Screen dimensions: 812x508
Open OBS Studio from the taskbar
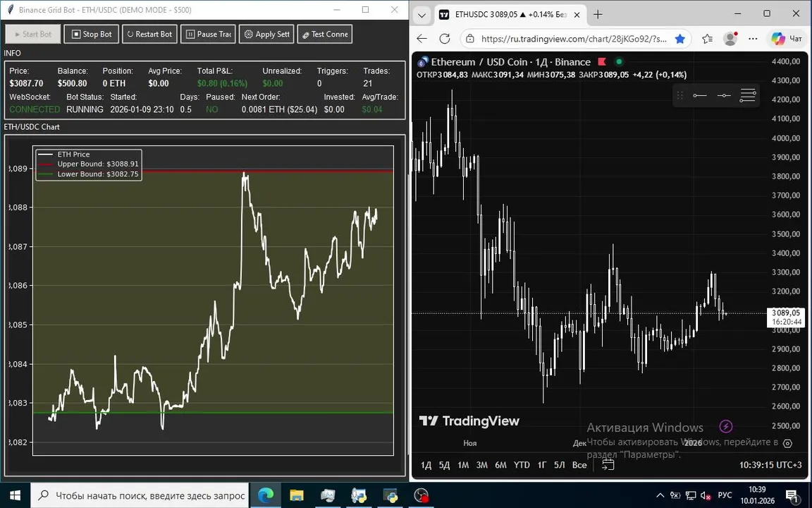[422, 495]
